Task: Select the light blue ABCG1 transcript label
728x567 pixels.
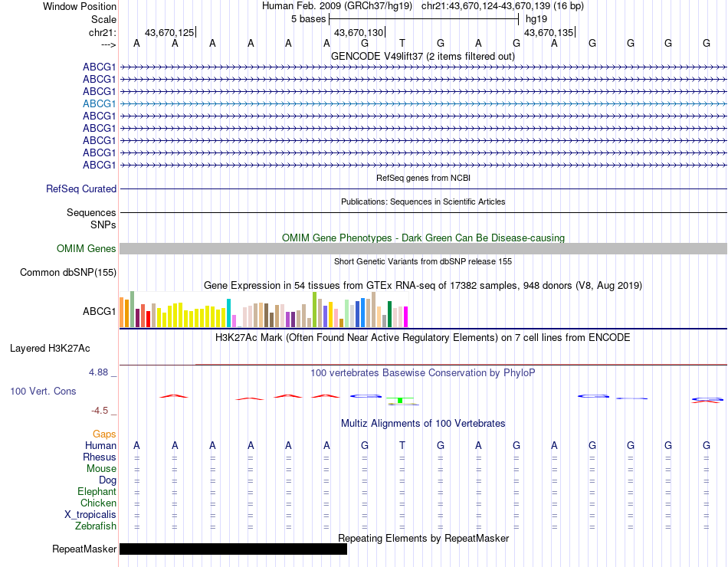Action: [99, 103]
